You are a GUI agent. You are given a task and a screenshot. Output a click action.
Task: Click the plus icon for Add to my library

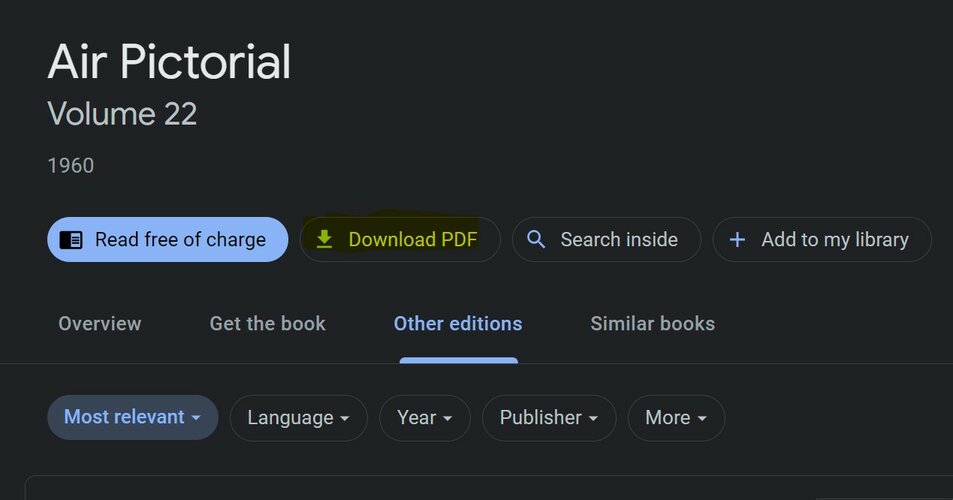click(x=737, y=239)
